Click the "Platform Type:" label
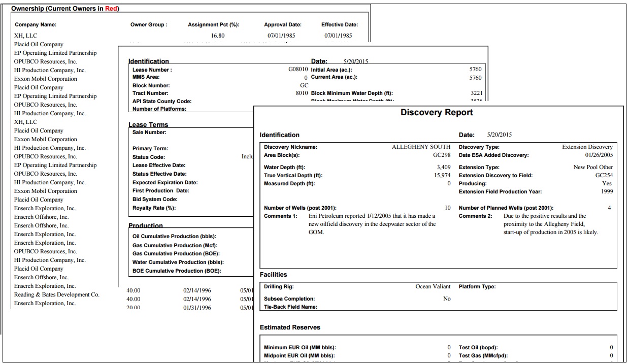This screenshot has height=364, width=628. 477,287
